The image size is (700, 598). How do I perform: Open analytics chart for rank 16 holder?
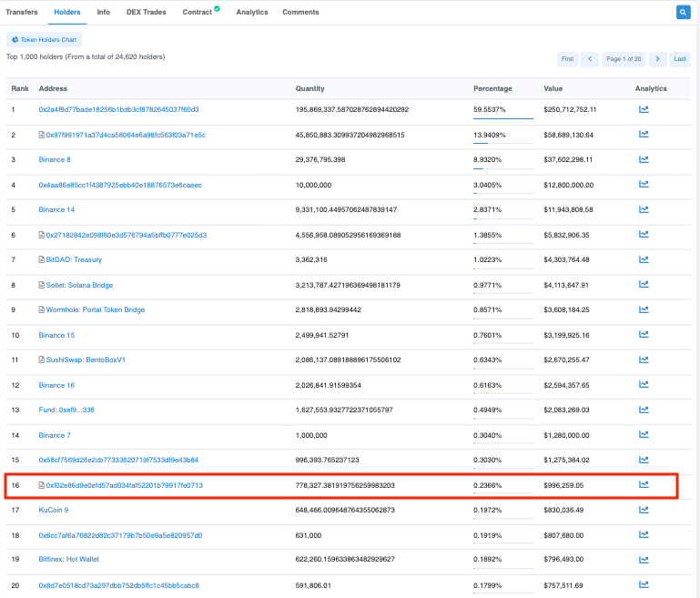(x=644, y=484)
